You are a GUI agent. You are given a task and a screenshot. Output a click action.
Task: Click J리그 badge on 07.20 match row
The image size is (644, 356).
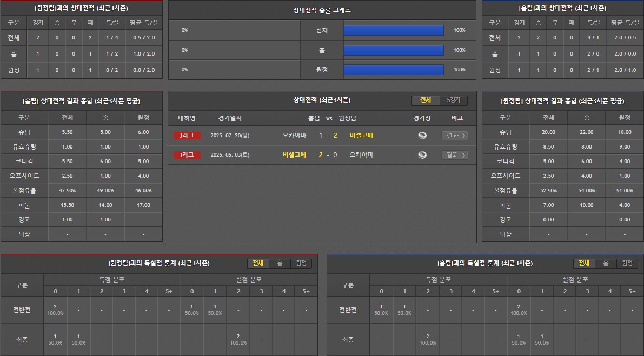tap(187, 136)
